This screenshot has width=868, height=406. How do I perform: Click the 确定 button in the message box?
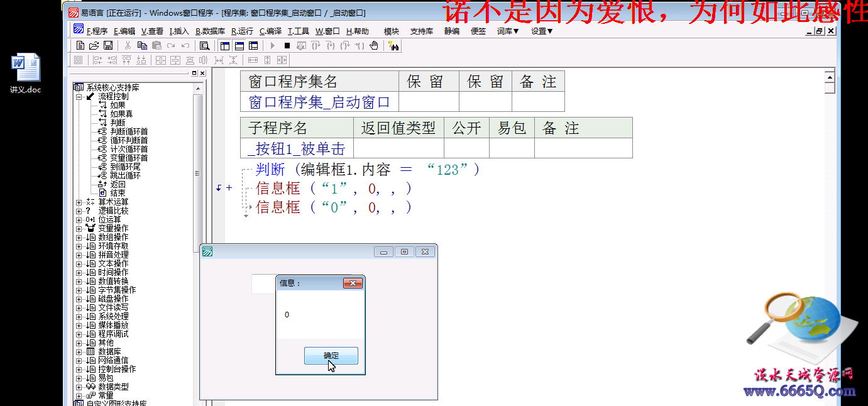coord(331,356)
